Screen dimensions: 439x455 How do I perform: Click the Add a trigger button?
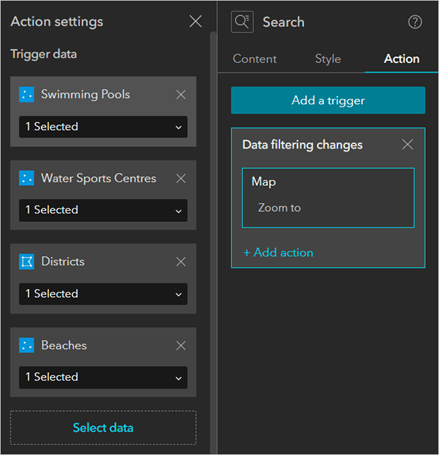(328, 100)
